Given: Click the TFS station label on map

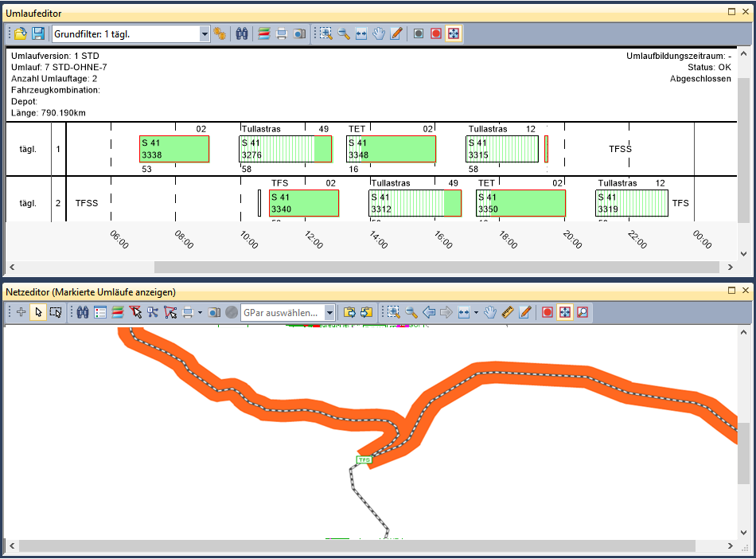Looking at the screenshot, I should pyautogui.click(x=364, y=459).
